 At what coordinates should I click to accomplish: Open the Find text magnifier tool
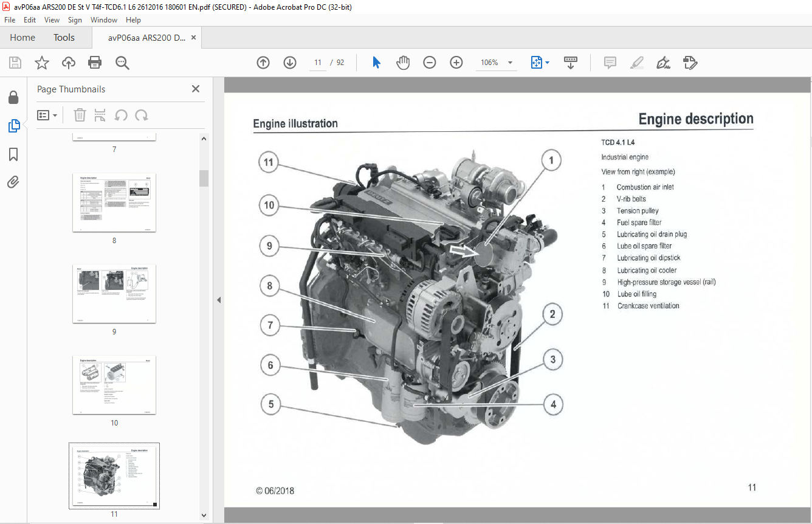tap(122, 63)
